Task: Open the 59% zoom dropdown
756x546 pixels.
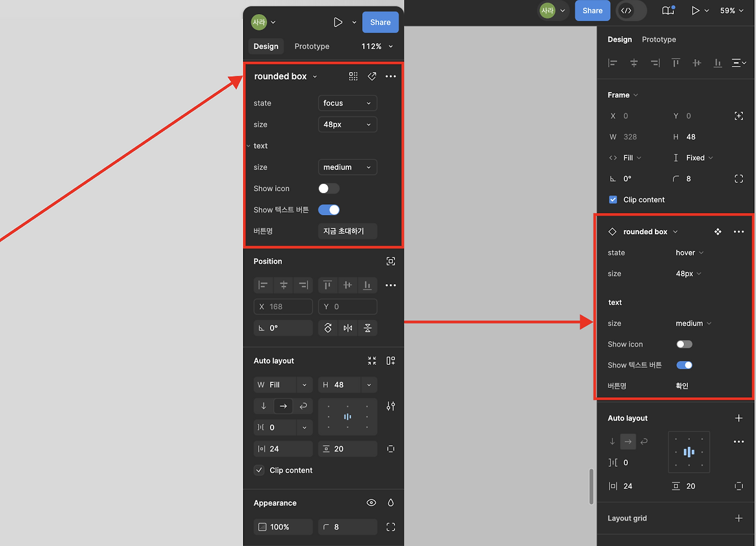Action: pyautogui.click(x=732, y=11)
